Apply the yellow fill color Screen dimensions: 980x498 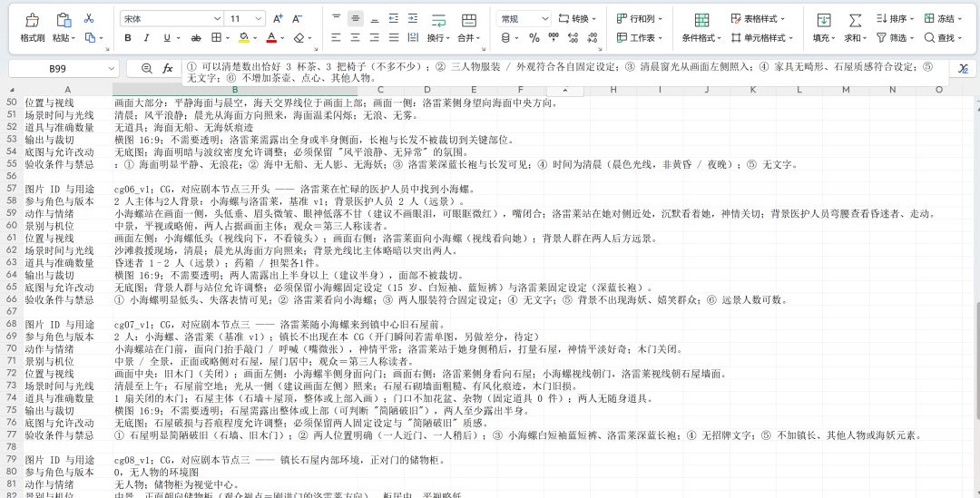(x=244, y=38)
